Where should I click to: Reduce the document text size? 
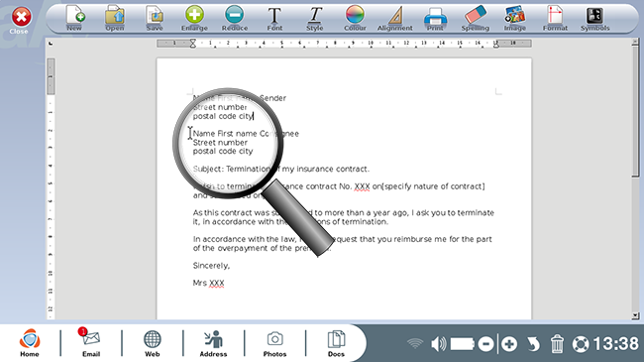tap(235, 19)
